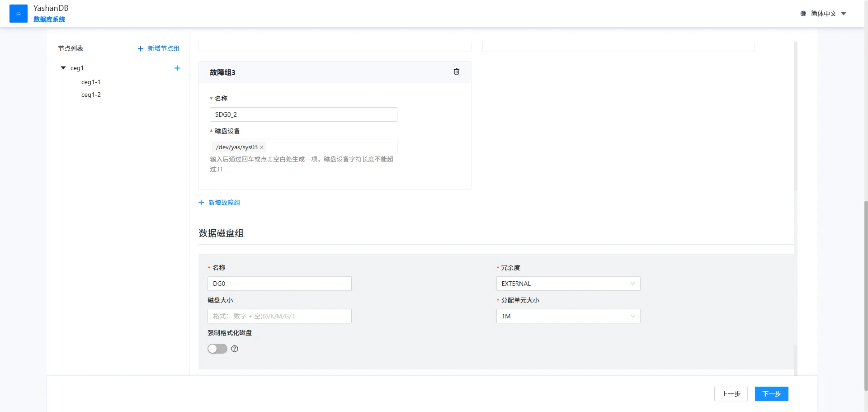Click plus icon for 新增故障组

click(201, 203)
